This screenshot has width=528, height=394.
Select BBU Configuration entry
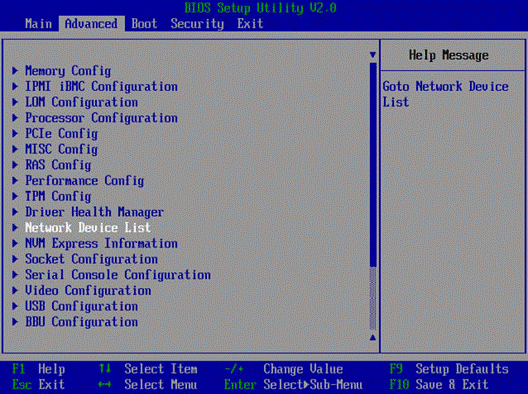pyautogui.click(x=81, y=322)
